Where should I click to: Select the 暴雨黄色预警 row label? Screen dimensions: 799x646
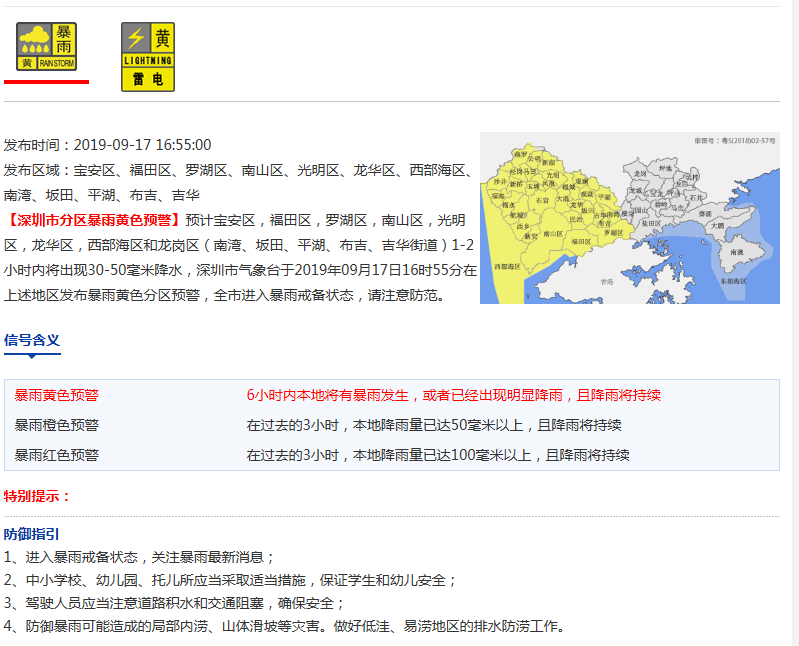pos(57,395)
